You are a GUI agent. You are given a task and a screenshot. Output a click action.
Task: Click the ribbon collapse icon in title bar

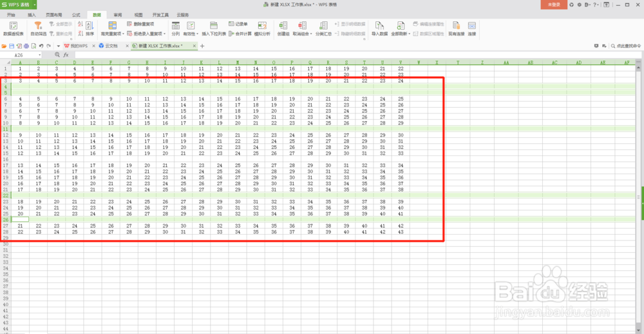[x=606, y=5]
